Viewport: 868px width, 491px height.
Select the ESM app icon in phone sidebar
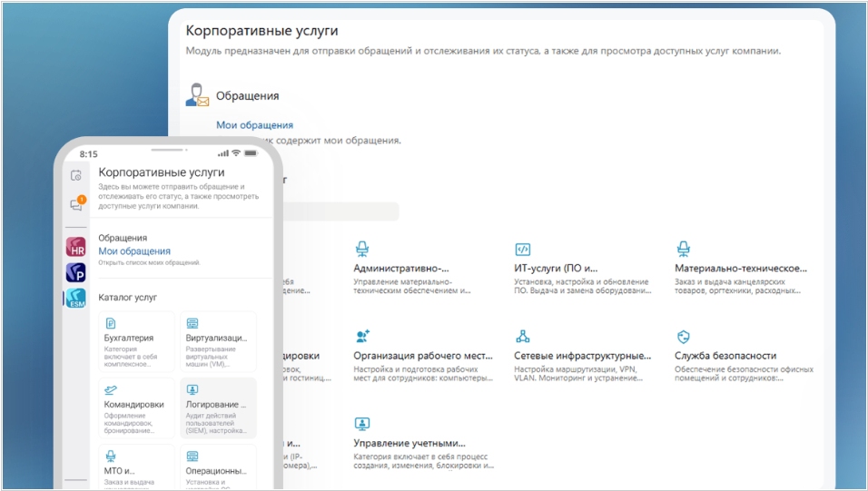(x=76, y=299)
